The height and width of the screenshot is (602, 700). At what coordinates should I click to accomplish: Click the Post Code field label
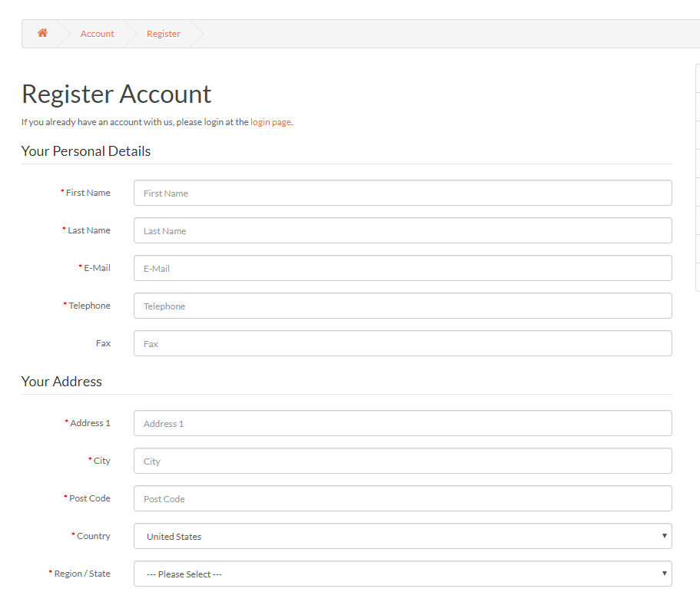tap(90, 498)
